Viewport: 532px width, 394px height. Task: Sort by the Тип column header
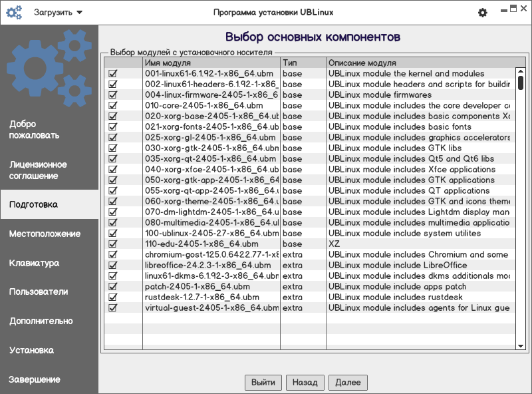click(x=303, y=63)
